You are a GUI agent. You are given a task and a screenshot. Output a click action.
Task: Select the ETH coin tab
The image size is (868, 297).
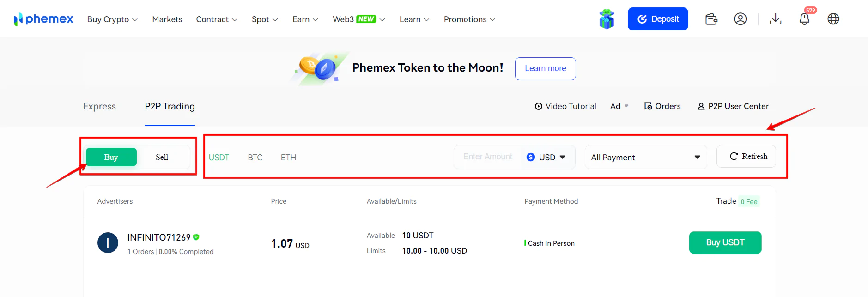tap(288, 158)
